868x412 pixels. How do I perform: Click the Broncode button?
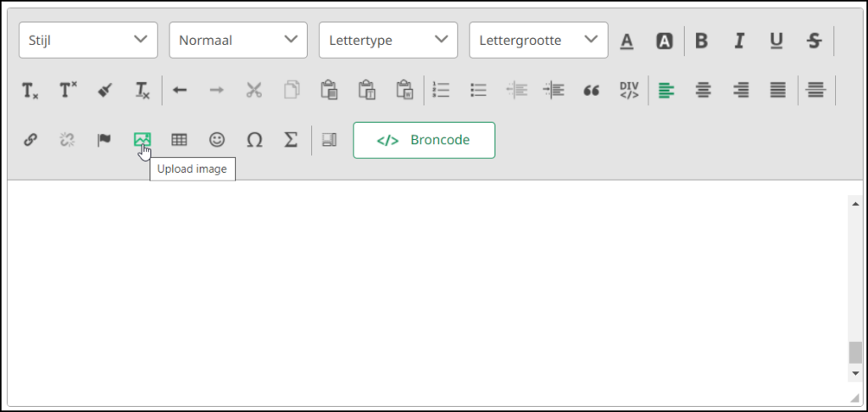point(424,140)
